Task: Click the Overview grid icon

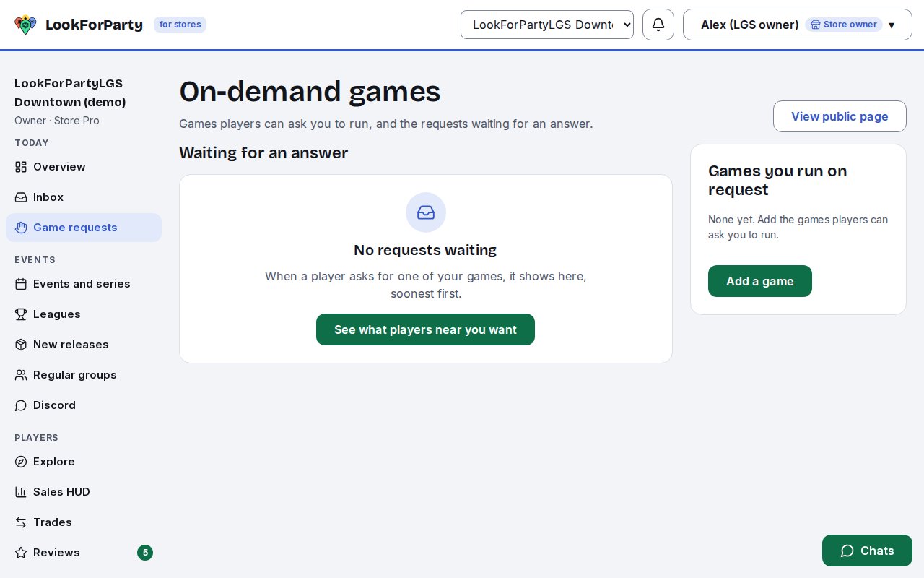Action: tap(21, 167)
